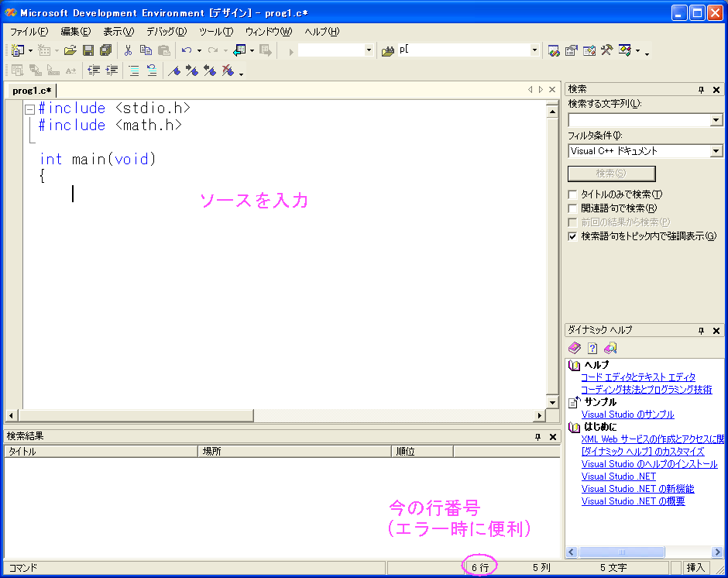Viewport: 728px width, 578px height.
Task: Click the Undo arrow icon
Action: (187, 50)
